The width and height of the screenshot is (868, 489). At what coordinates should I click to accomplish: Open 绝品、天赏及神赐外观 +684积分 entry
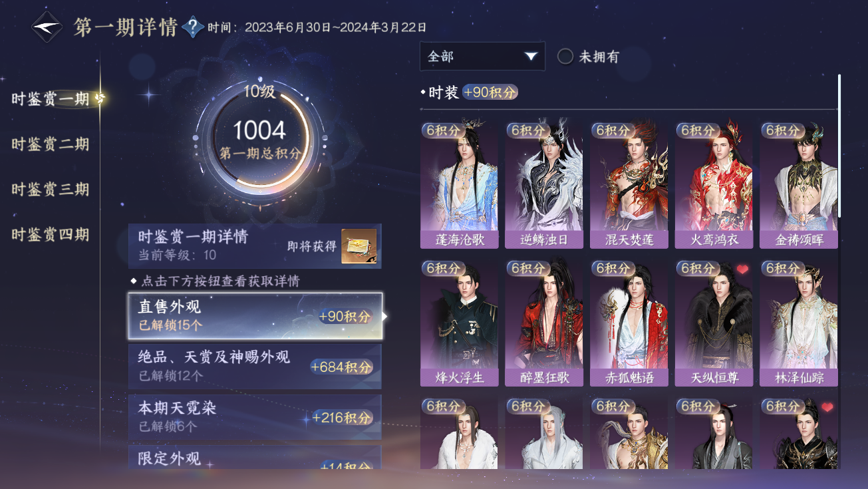255,367
